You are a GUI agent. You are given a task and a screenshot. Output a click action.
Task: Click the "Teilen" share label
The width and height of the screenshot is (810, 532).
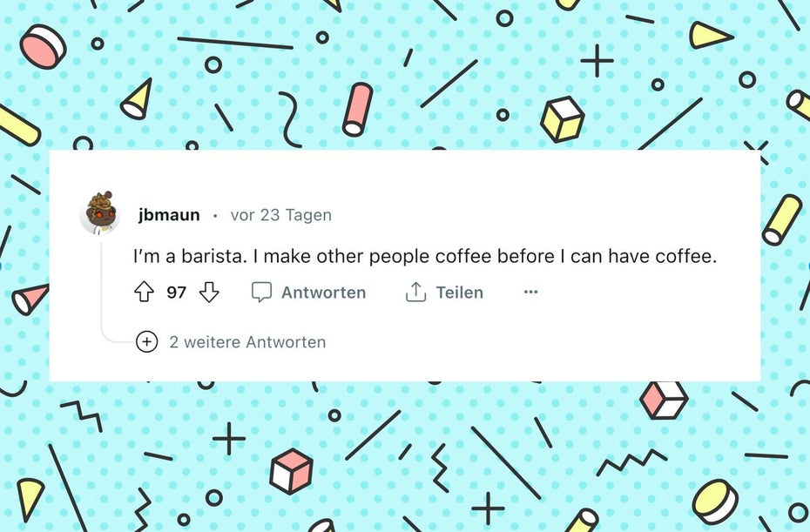click(459, 293)
